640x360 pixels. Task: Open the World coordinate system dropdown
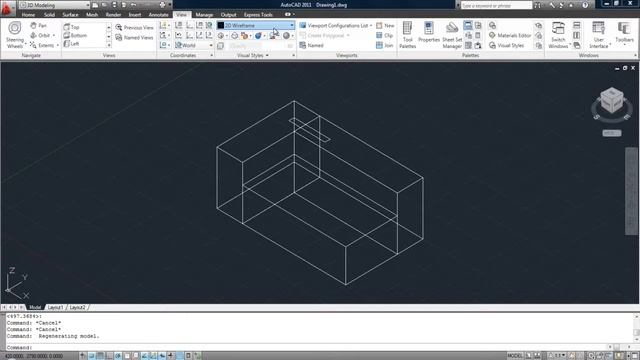[x=193, y=45]
